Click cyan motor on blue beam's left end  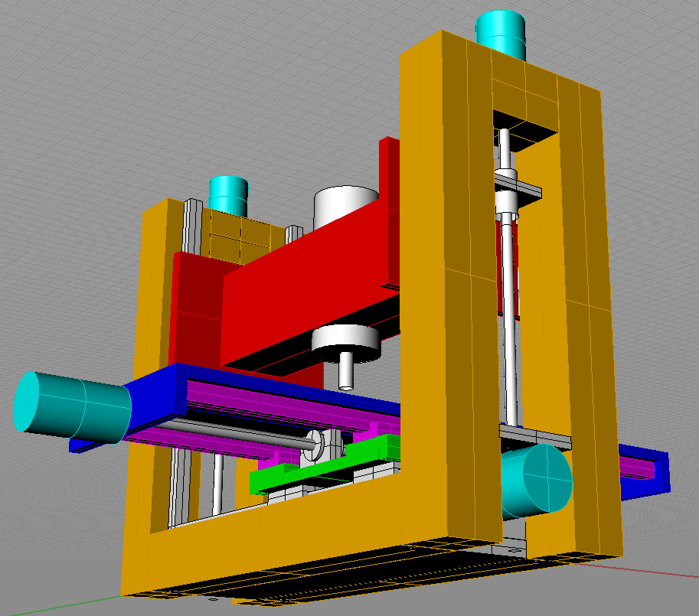coord(73,408)
